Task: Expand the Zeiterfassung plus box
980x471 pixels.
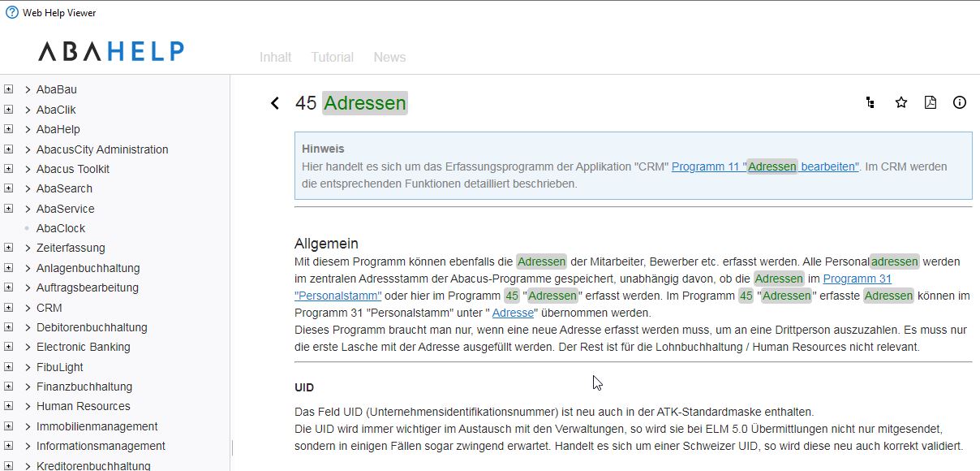Action: [8, 248]
